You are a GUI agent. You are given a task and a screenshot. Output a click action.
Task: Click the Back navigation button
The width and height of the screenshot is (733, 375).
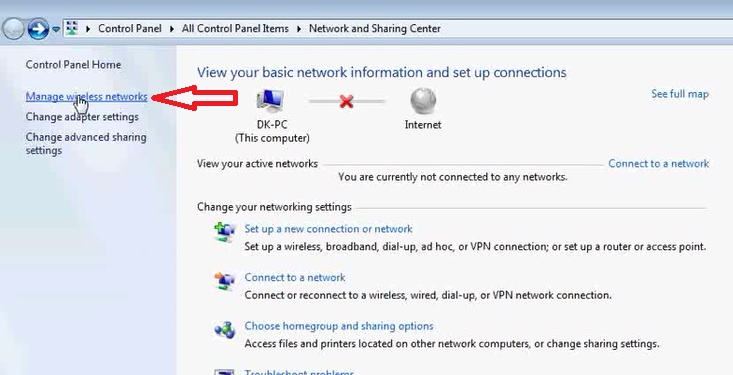pos(13,29)
